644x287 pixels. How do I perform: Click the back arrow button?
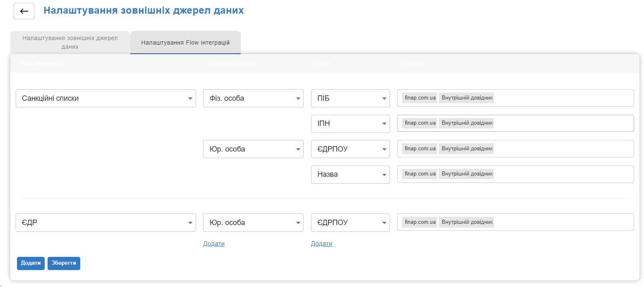[x=24, y=11]
